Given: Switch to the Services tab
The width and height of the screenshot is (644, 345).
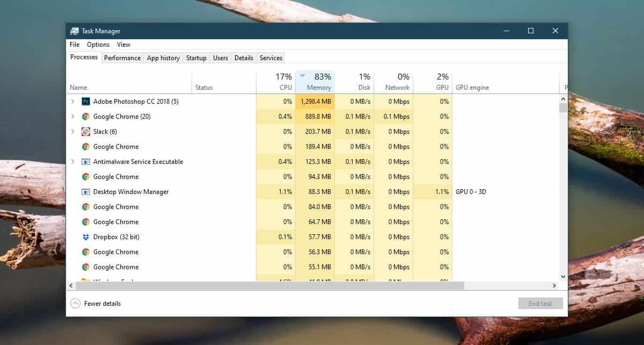Looking at the screenshot, I should tap(271, 58).
